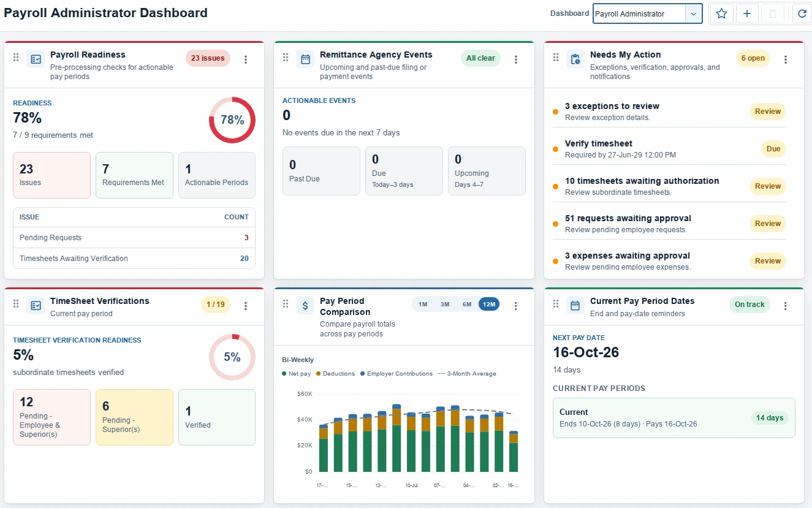Select the 12M time range tab

click(x=489, y=305)
